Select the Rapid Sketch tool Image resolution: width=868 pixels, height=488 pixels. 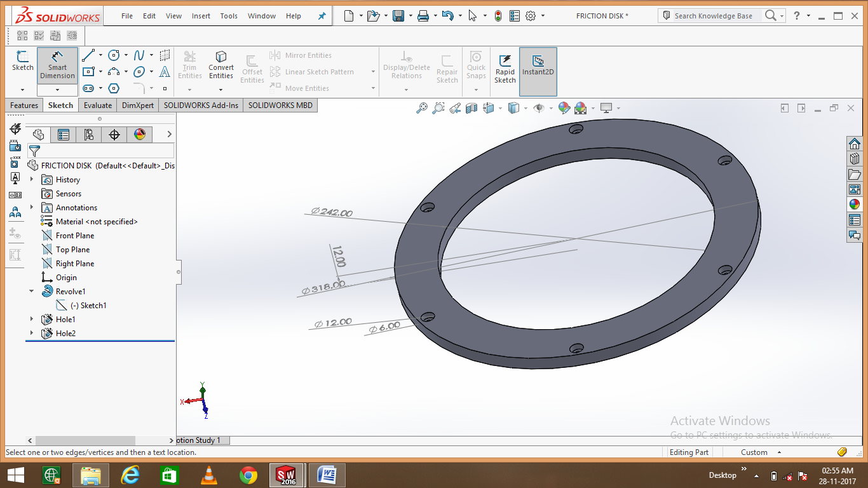505,65
